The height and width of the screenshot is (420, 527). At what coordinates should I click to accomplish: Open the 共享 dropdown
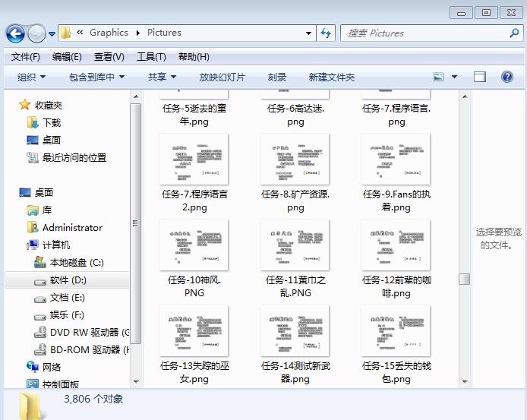tap(162, 77)
